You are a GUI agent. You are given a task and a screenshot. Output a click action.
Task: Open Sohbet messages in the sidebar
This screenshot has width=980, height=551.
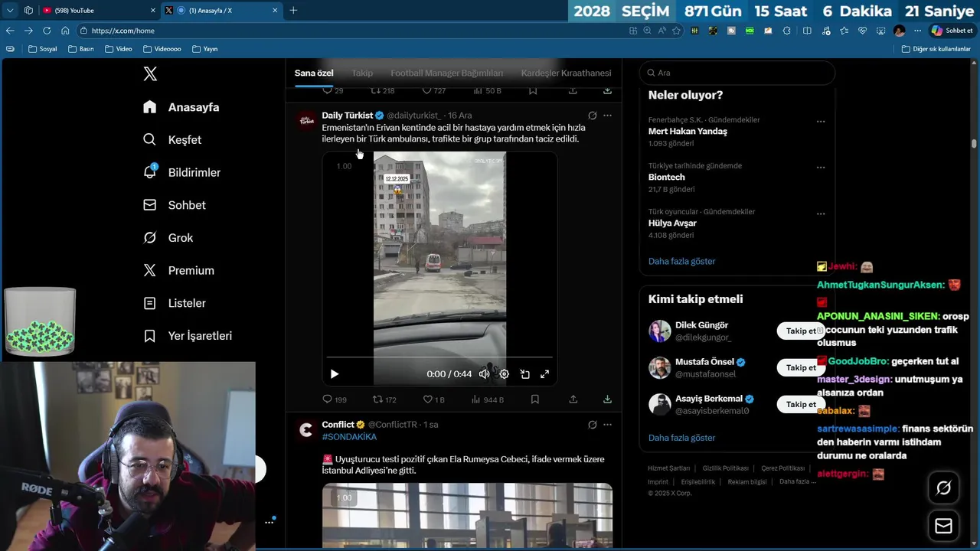175,205
